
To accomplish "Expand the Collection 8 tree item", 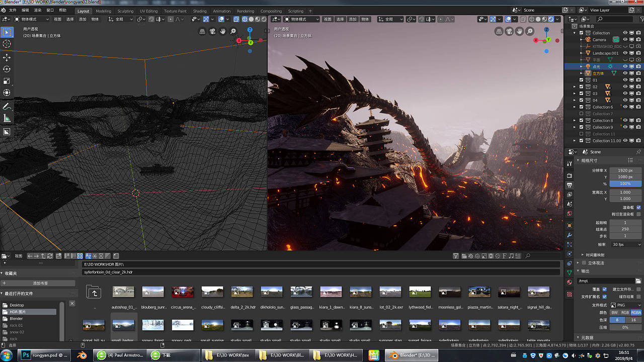I will (x=575, y=121).
